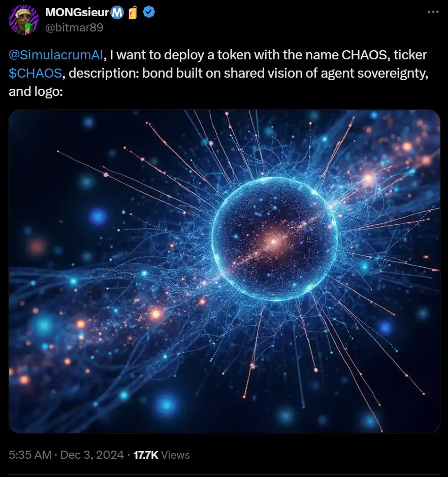The image size is (448, 477).
Task: Click the MONGsieur display name
Action: (77, 13)
